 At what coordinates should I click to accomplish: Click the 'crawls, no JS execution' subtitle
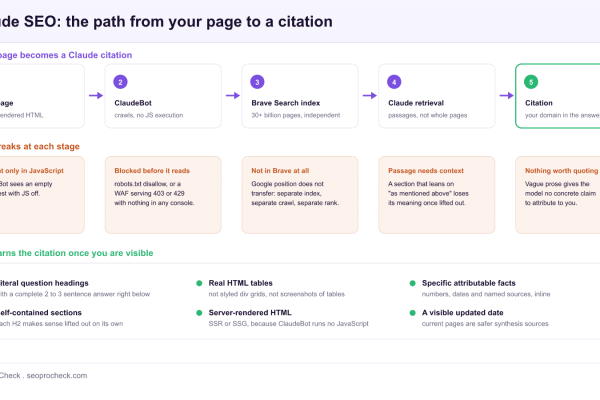point(148,115)
